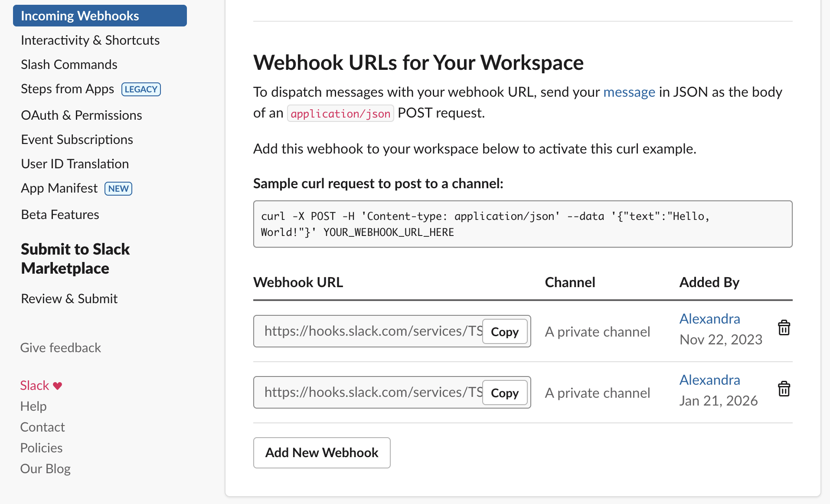This screenshot has width=830, height=504.
Task: Click the Add New Webhook button
Action: [321, 452]
